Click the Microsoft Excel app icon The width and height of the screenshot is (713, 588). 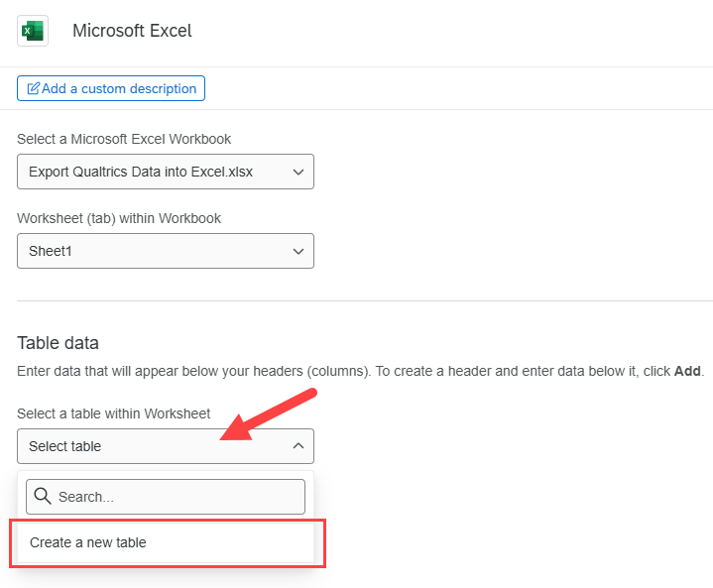tap(33, 31)
